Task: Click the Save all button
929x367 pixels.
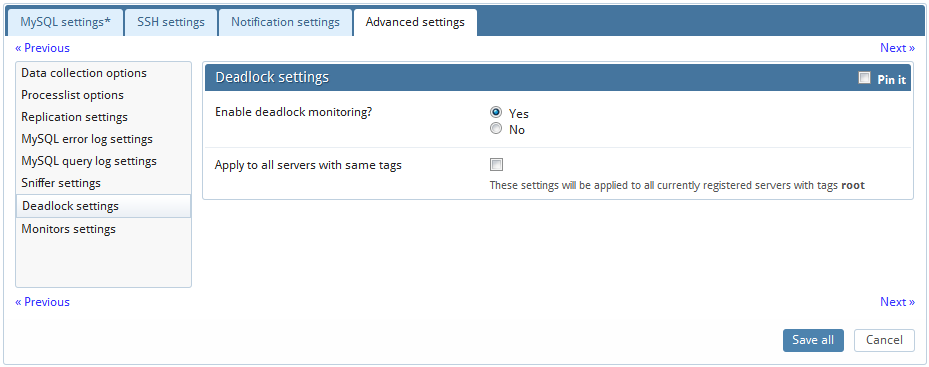Action: pos(813,340)
